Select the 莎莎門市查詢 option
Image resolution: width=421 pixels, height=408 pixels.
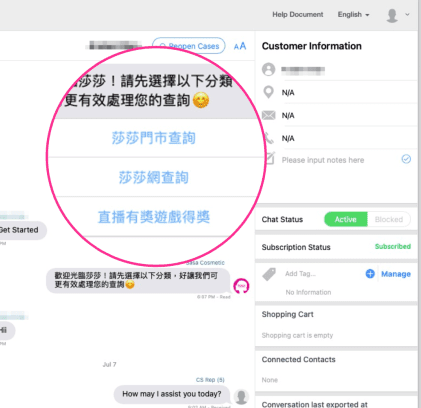pos(154,138)
